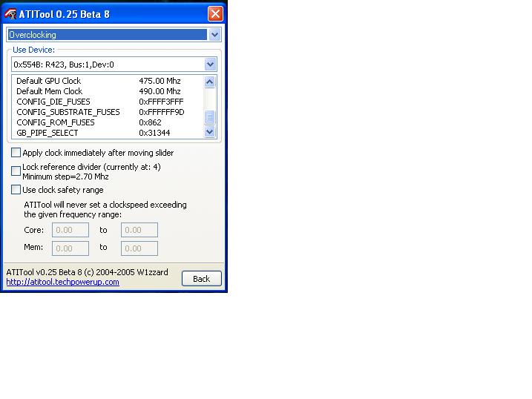Select the GB_PIPE_SELECT row

click(x=108, y=133)
